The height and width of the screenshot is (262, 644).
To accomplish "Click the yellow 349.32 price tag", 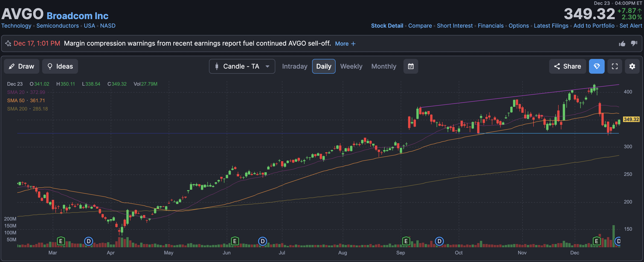I will [631, 119].
